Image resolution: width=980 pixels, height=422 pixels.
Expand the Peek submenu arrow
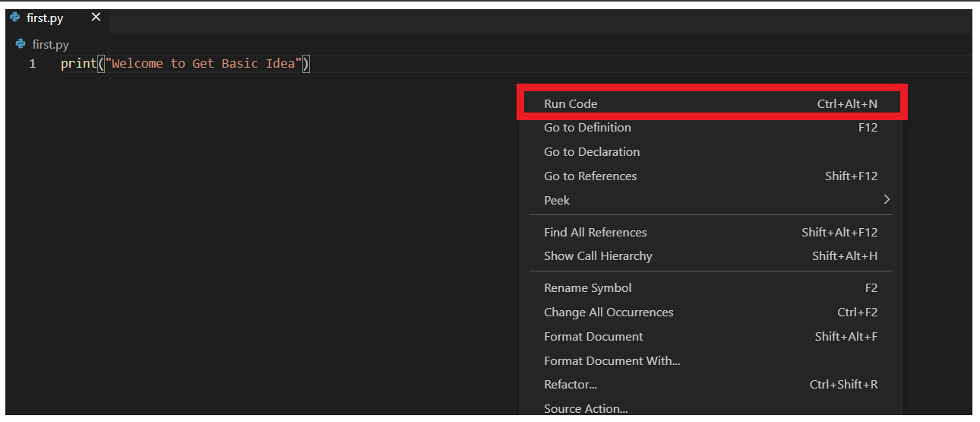pyautogui.click(x=886, y=200)
